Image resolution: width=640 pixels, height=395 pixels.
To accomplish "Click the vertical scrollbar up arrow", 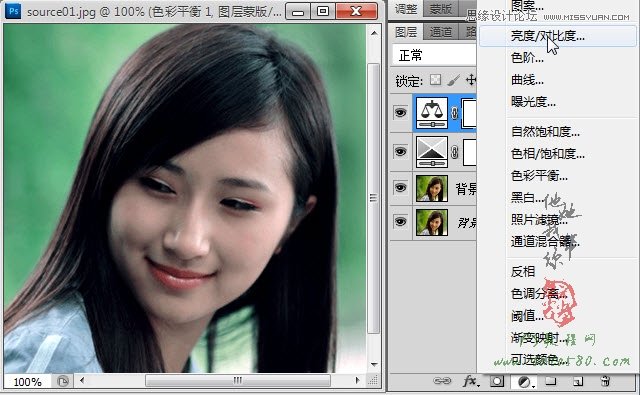I will [x=374, y=33].
